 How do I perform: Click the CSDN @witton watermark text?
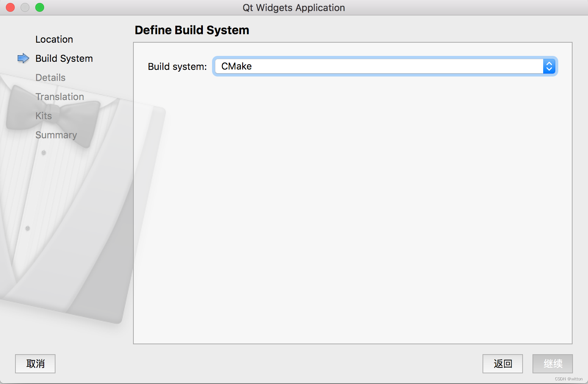coord(569,379)
